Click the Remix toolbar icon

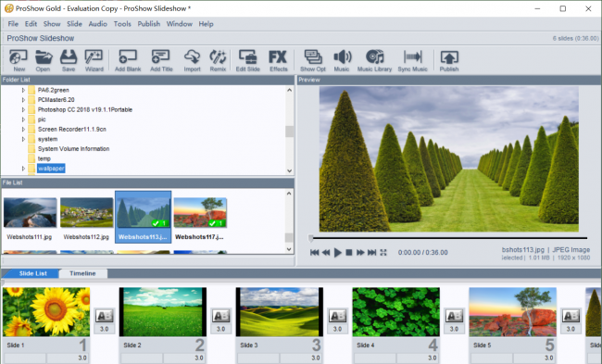click(218, 61)
